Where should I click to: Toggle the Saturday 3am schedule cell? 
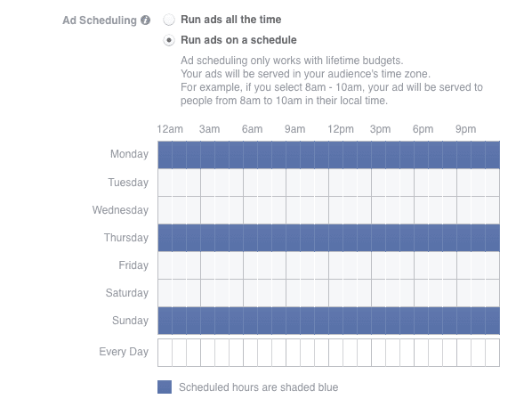pyautogui.click(x=207, y=293)
